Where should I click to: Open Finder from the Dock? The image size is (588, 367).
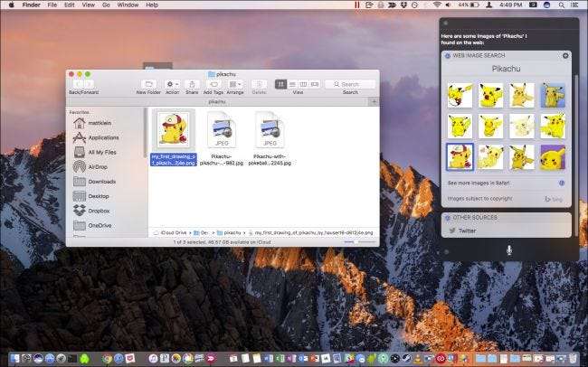pyautogui.click(x=14, y=359)
